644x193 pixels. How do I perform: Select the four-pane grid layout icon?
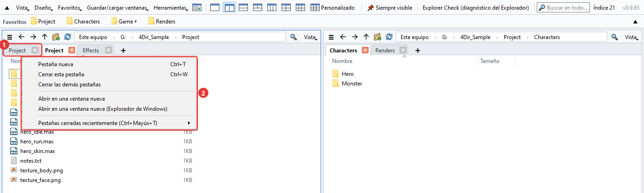[x=286, y=8]
